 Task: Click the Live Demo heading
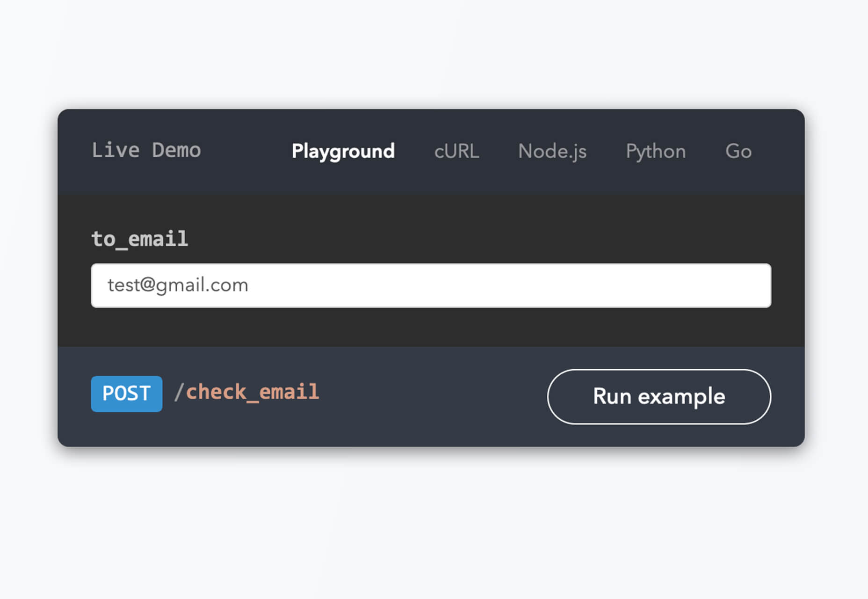tap(146, 150)
